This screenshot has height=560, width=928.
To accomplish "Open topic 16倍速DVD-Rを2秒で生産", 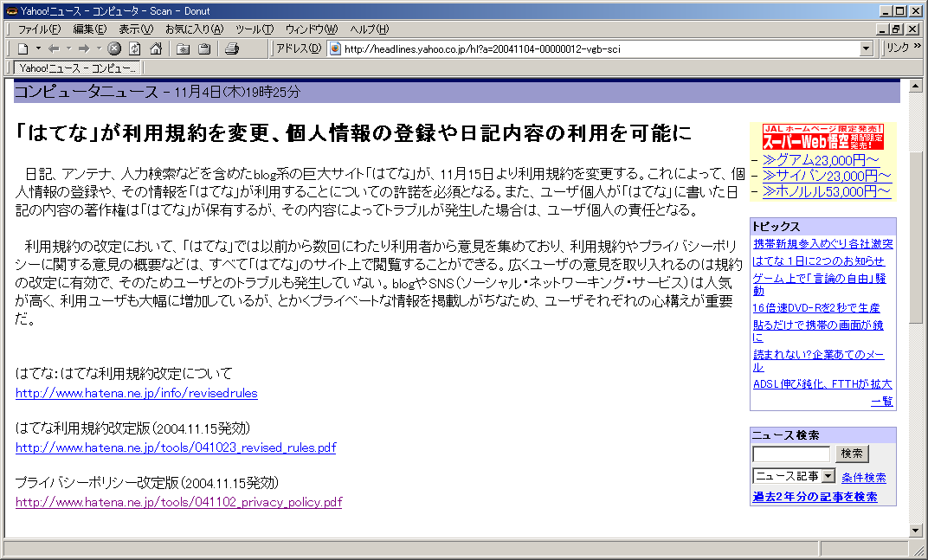I will pyautogui.click(x=816, y=308).
